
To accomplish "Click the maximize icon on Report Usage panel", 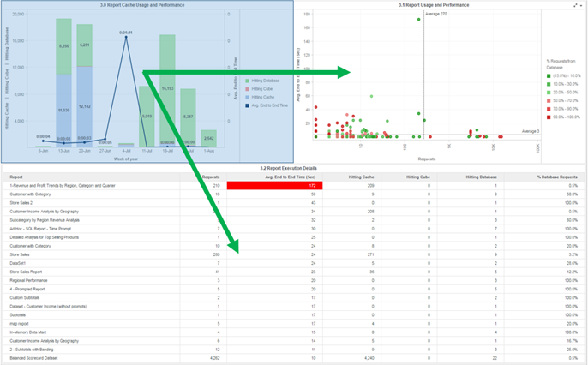I will (575, 5).
